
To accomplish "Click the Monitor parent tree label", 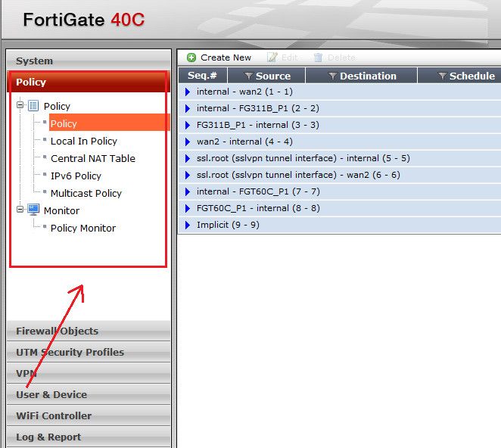I will coord(61,210).
